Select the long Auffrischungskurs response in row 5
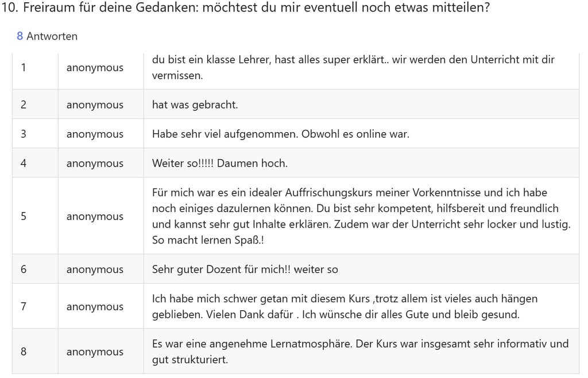 click(x=361, y=217)
